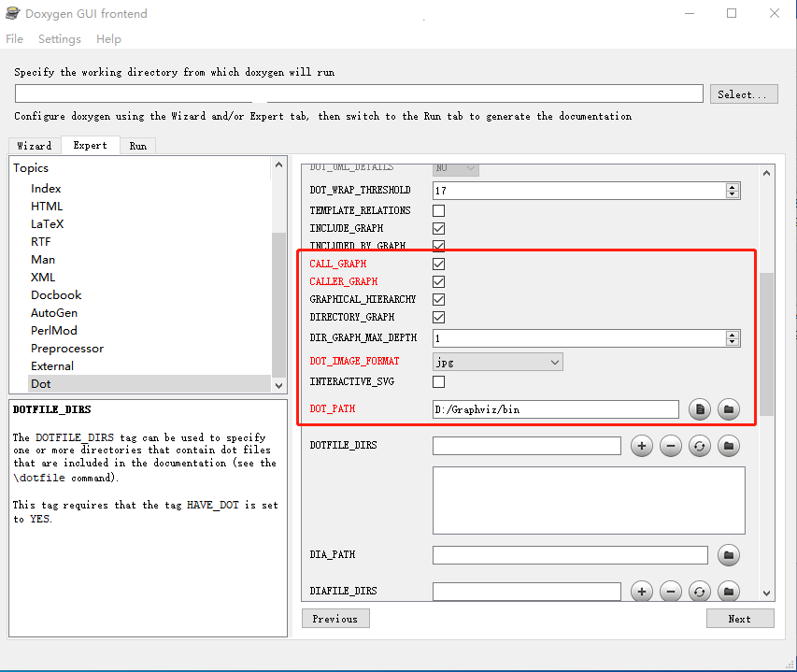
Task: Decrease DIR_GRAPH_MAX_DEPTH with down arrow
Action: pyautogui.click(x=732, y=341)
